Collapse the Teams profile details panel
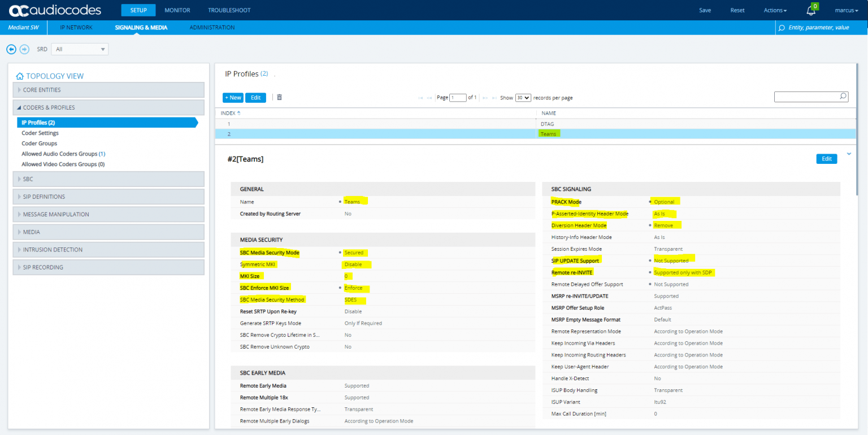Image resolution: width=868 pixels, height=435 pixels. (x=849, y=153)
